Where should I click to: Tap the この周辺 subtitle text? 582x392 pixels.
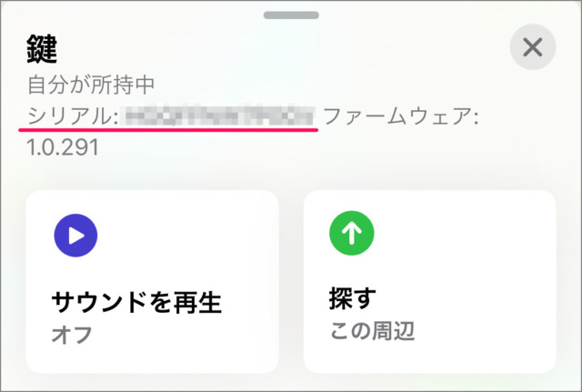371,331
